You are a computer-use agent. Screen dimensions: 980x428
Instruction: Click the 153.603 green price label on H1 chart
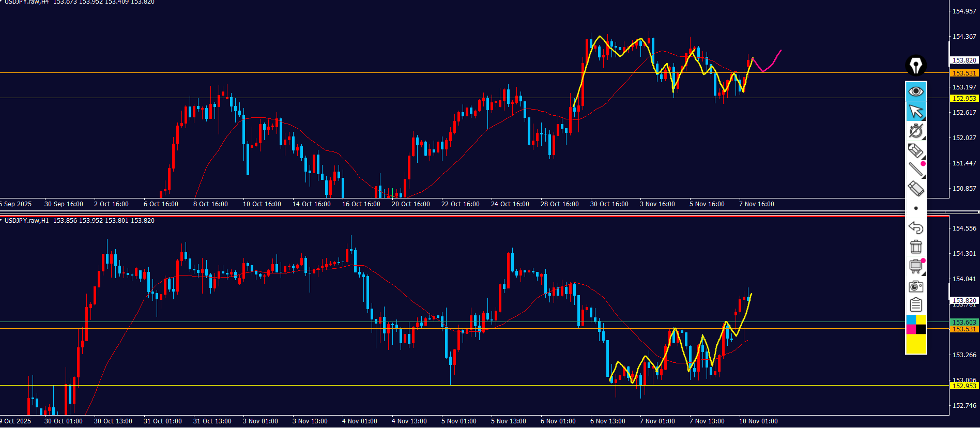(964, 322)
